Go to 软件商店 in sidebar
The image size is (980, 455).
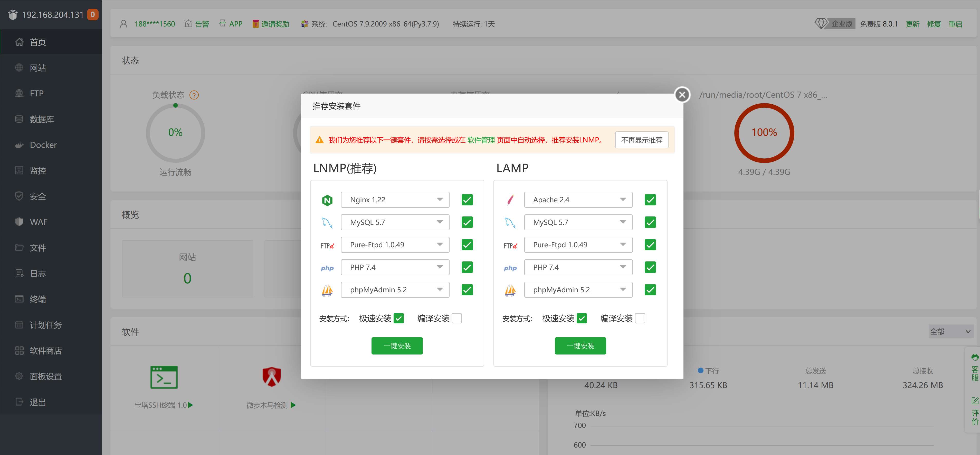(46, 351)
